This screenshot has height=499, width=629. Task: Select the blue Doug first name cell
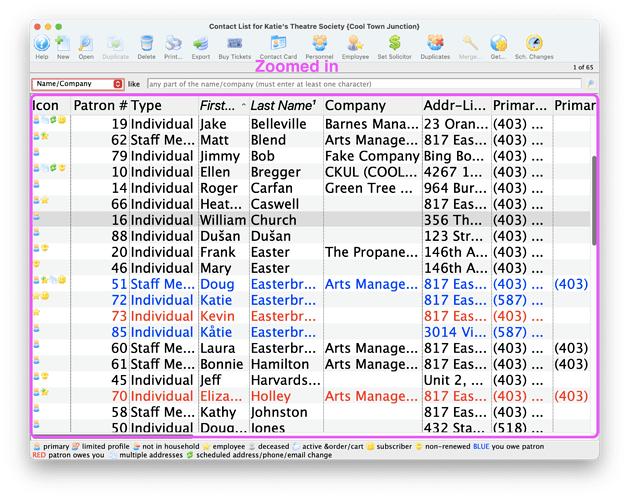click(224, 284)
